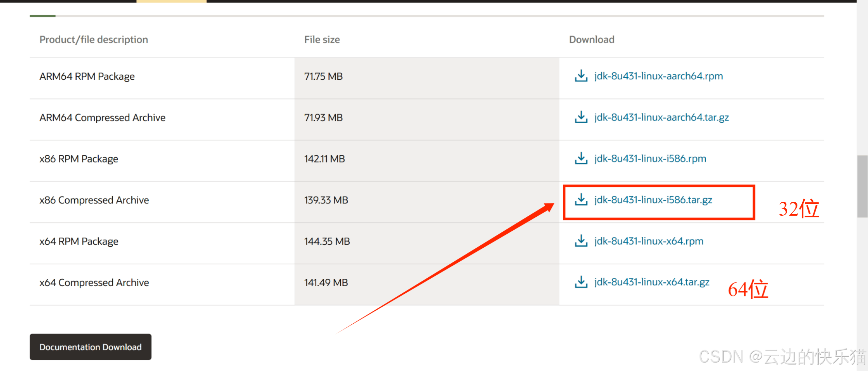The width and height of the screenshot is (868, 371).
Task: Download jdk-8u431-linux-i586.rpm via its link
Action: [x=650, y=158]
